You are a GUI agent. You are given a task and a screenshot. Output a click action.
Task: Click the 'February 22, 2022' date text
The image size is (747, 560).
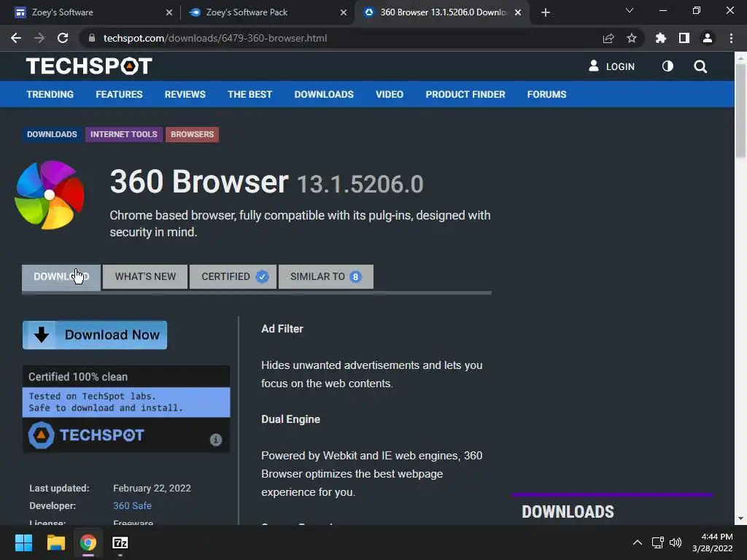152,488
